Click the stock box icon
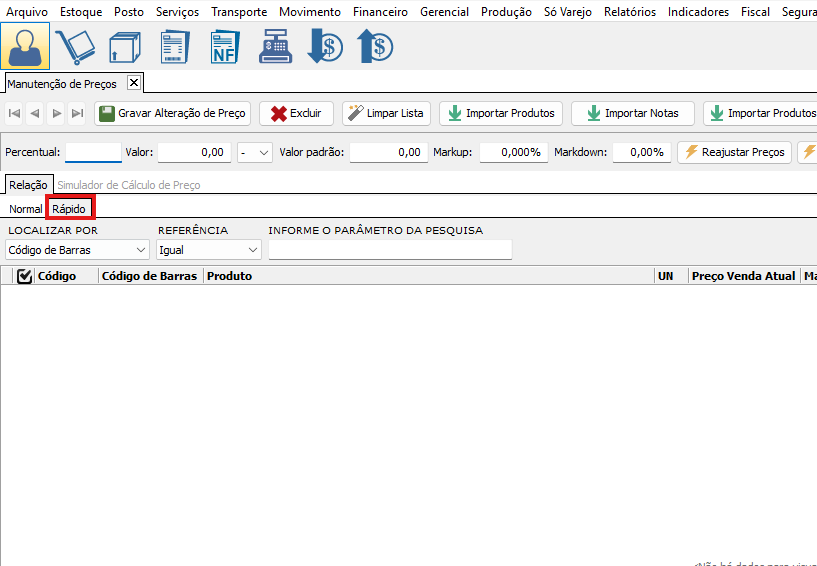 (x=125, y=46)
